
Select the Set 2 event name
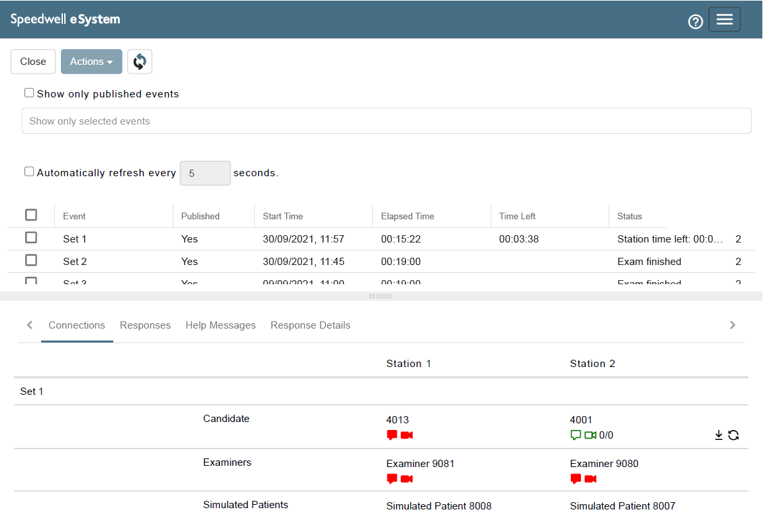(75, 262)
